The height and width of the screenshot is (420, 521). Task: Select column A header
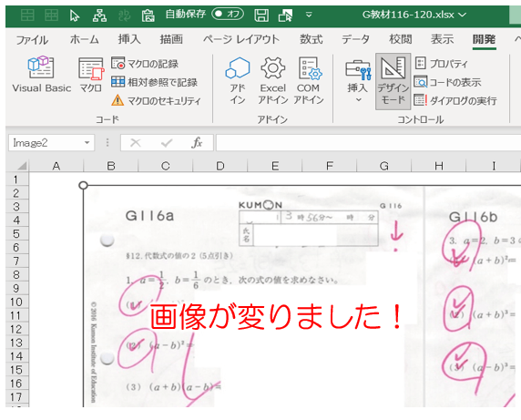coord(56,166)
